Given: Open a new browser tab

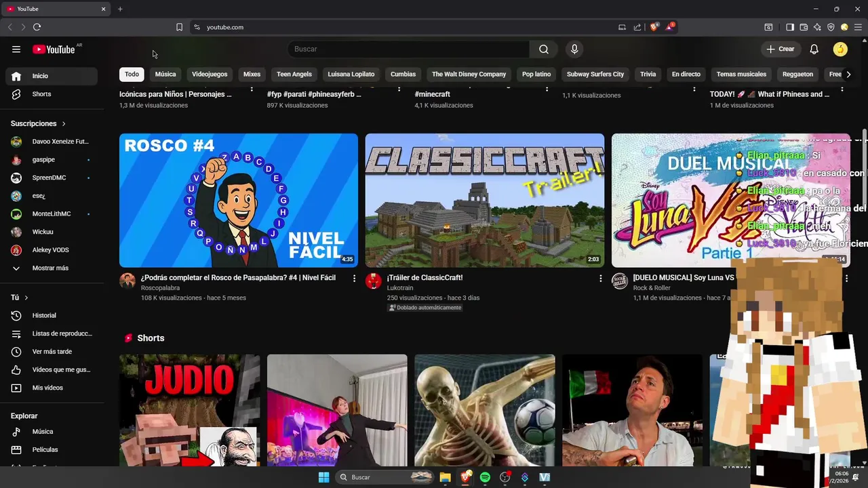Looking at the screenshot, I should pos(120,9).
